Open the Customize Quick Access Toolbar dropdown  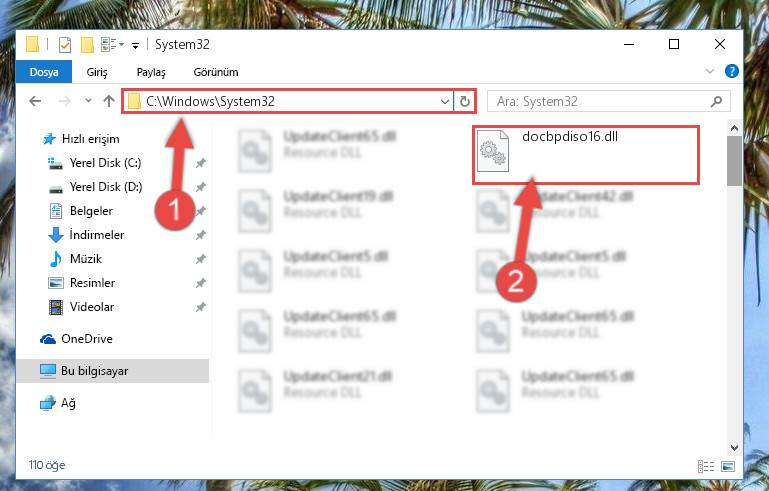pyautogui.click(x=135, y=46)
